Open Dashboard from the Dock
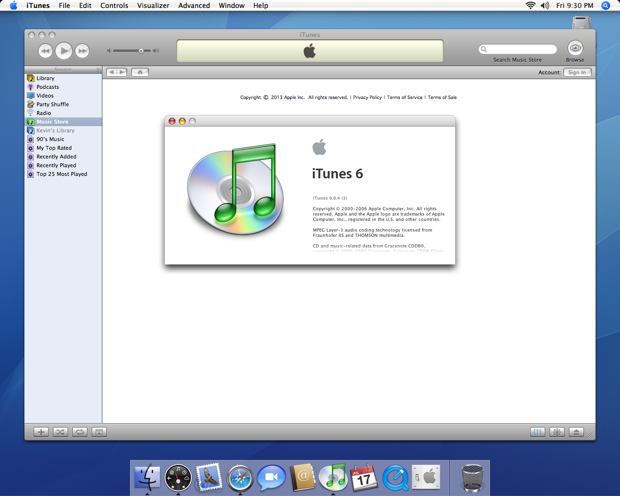620x496 pixels. [x=178, y=477]
